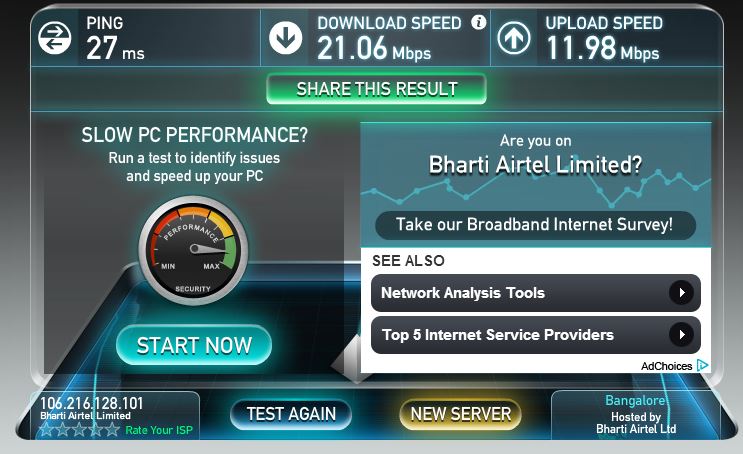
Task: Click the Bangalore server name
Action: click(x=635, y=400)
